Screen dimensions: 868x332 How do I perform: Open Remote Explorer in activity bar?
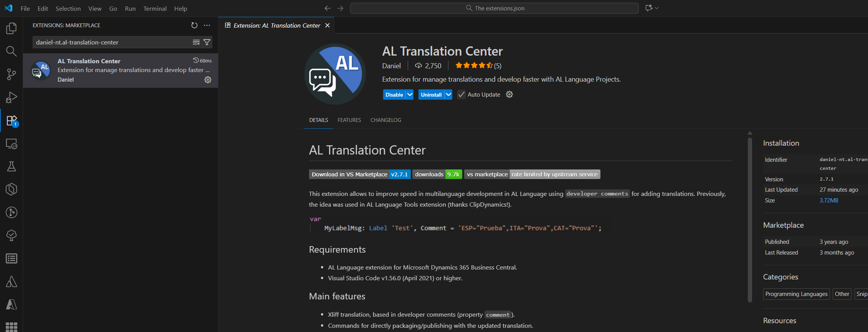coord(12,144)
